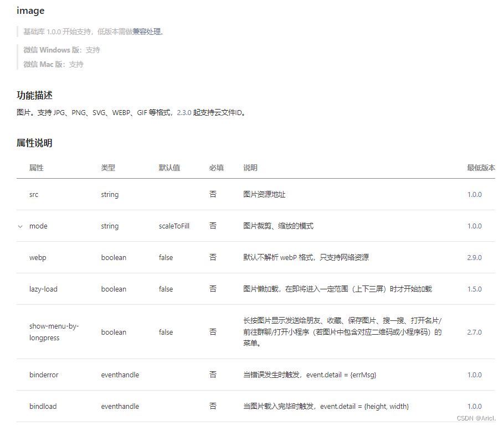The width and height of the screenshot is (504, 426).
Task: Click the 2.9.0 version in webp row
Action: click(475, 257)
